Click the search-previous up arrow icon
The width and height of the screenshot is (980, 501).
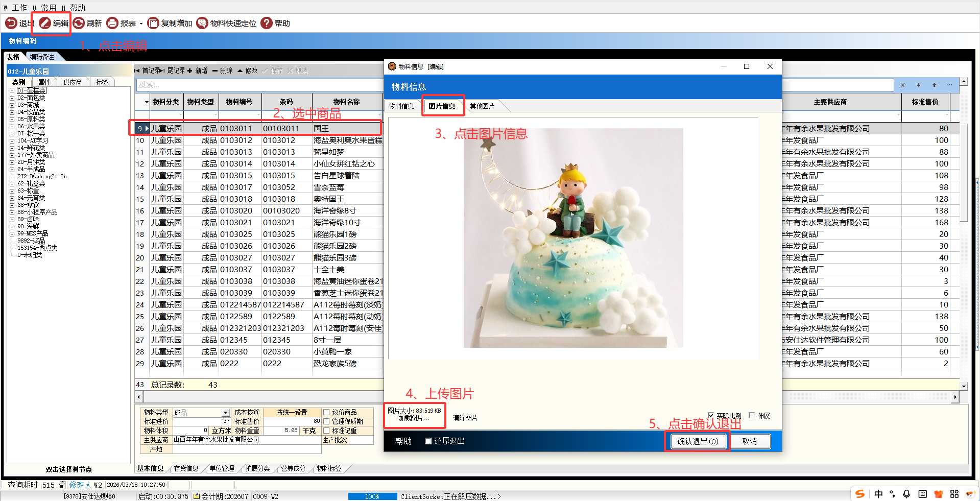tap(934, 85)
